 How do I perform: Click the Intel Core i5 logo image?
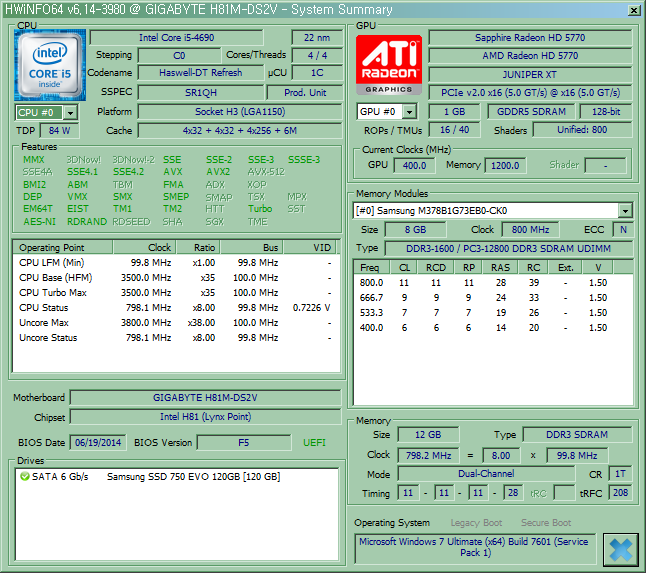click(50, 65)
